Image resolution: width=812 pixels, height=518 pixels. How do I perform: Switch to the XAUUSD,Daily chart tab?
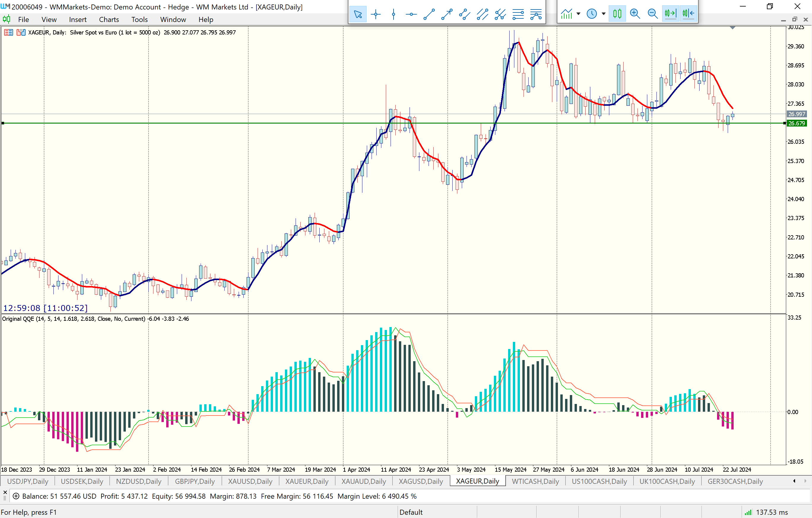(x=250, y=481)
